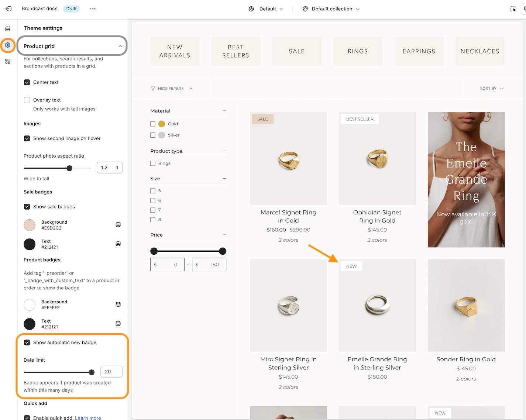Connect dynamic source for product badge text

pyautogui.click(x=118, y=324)
